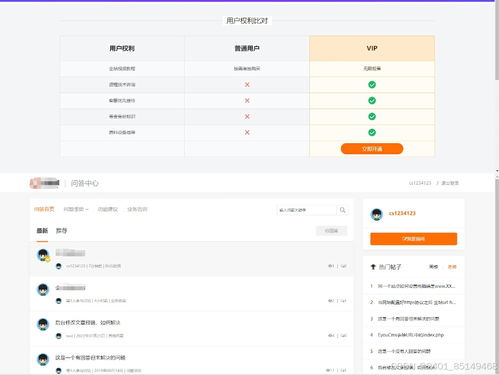Open the fourth post about an unresolved answered question
The width and height of the screenshot is (499, 375).
tap(90, 357)
